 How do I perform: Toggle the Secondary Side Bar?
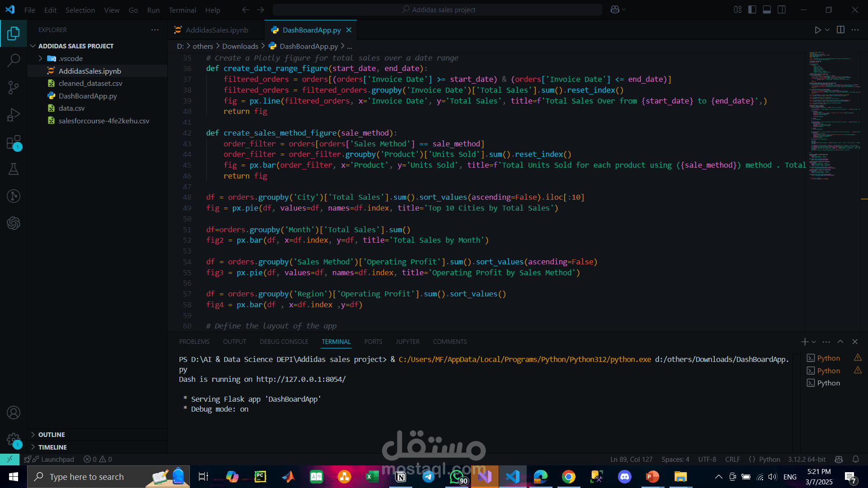tap(782, 9)
